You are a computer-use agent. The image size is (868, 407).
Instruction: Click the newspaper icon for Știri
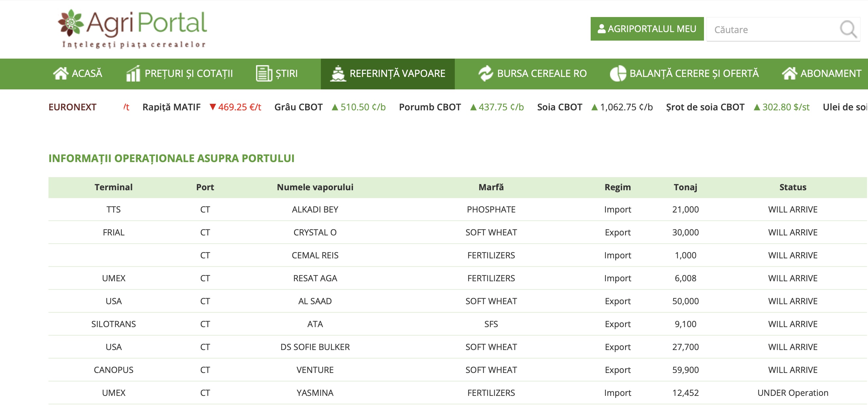(264, 73)
